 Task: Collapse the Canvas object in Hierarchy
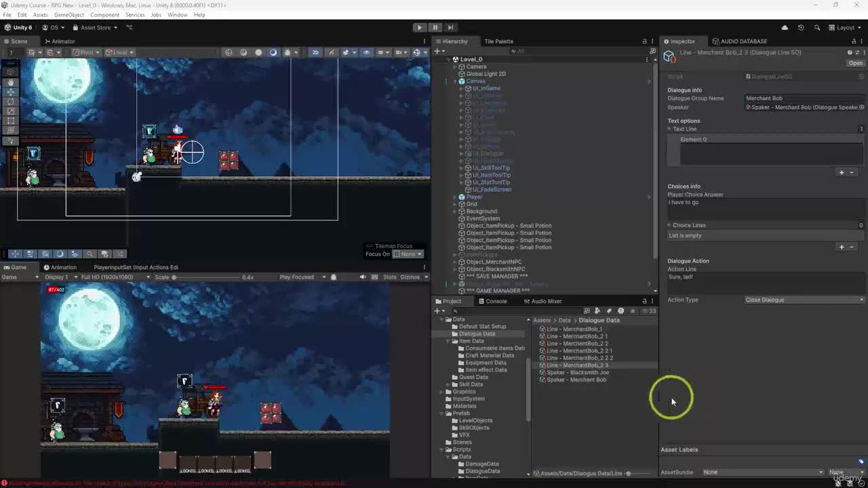(x=455, y=81)
